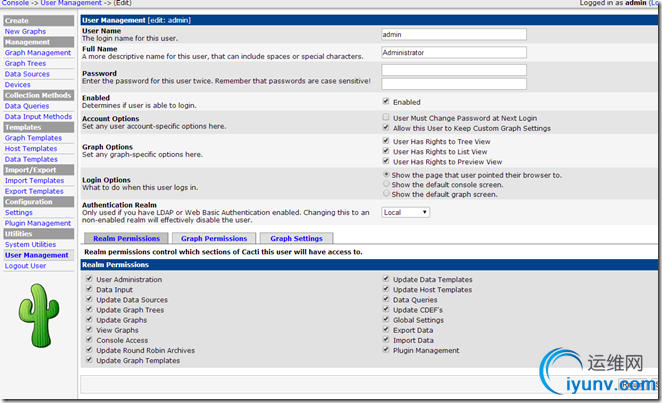Toggle Update Graph Trees permission

pos(89,309)
